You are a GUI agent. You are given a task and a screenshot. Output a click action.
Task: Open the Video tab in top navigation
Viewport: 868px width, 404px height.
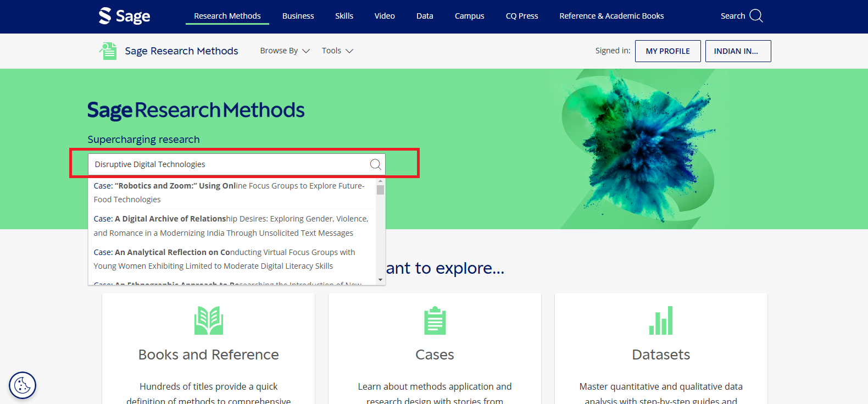pyautogui.click(x=385, y=16)
